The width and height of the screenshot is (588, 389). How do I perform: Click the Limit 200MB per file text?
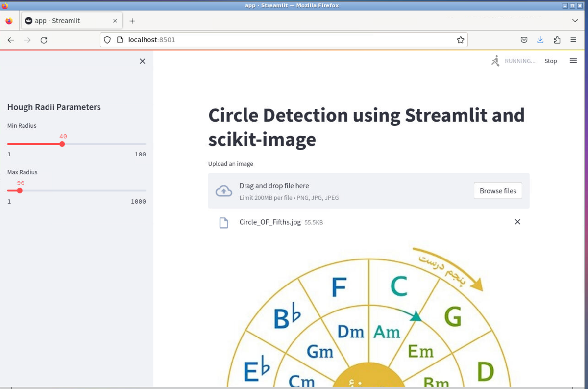pos(289,198)
